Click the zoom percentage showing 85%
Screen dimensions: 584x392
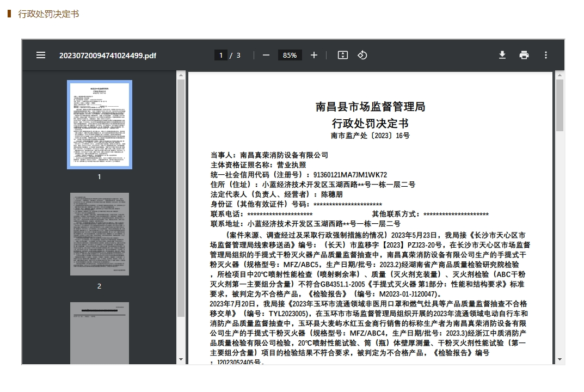[290, 55]
